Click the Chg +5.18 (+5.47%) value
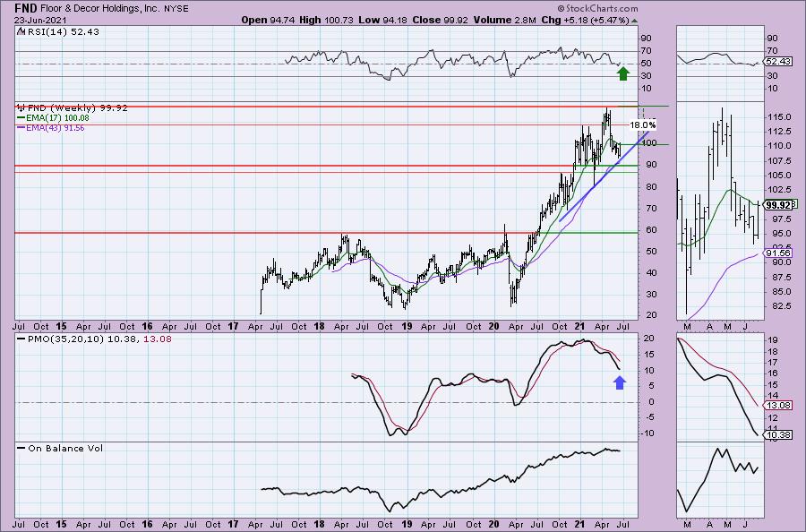This screenshot has width=806, height=532. point(585,20)
